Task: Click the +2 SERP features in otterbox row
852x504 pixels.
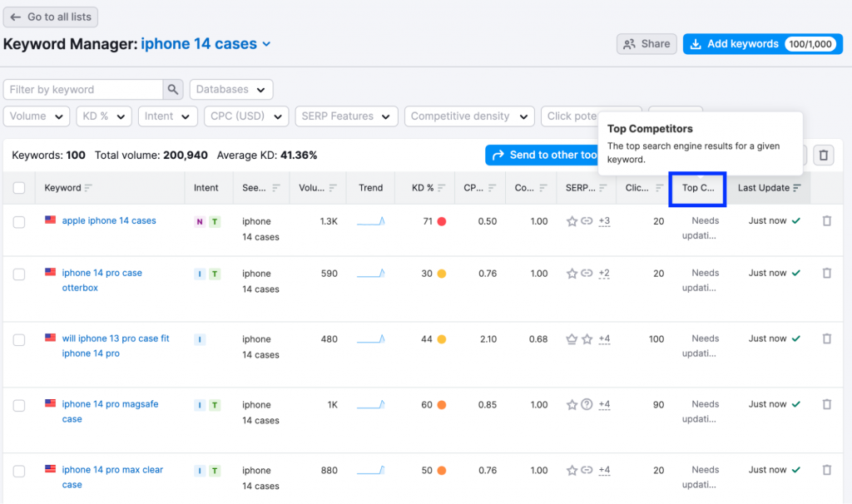Action: tap(604, 273)
